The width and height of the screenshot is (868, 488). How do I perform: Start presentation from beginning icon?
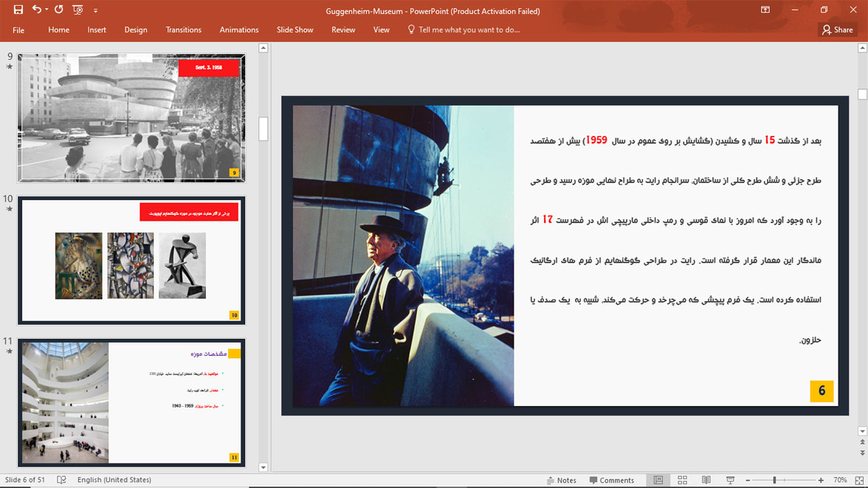77,10
